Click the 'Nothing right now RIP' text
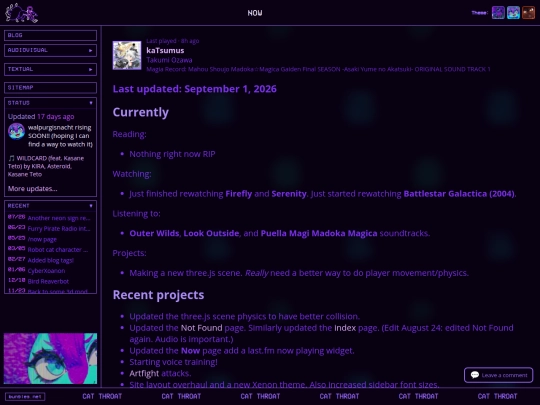540x405 pixels. 172,154
